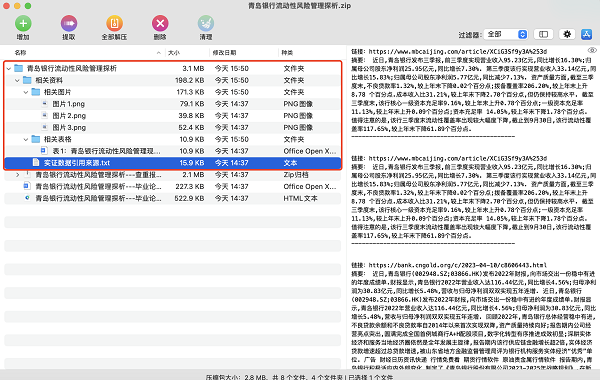Collapse the 相关资料 folder chevron
This screenshot has height=380, width=600.
pos(17,81)
